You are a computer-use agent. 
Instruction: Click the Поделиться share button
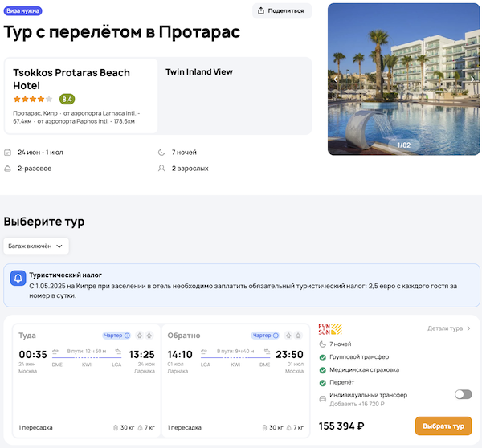click(282, 10)
